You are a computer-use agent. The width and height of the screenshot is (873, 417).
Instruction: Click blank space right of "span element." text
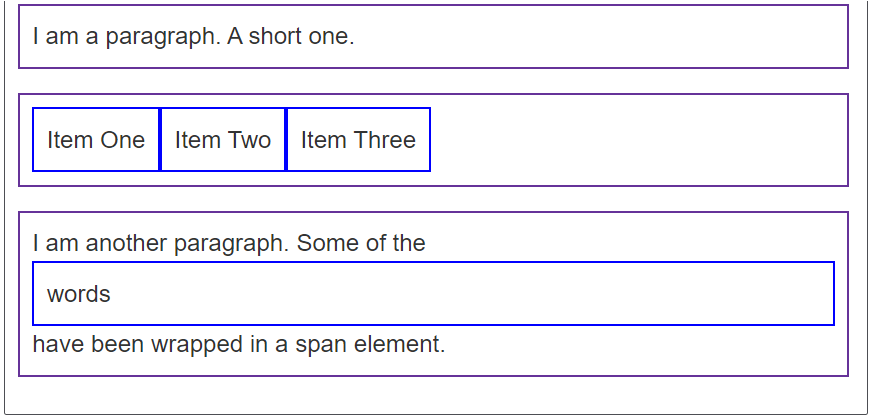point(640,345)
